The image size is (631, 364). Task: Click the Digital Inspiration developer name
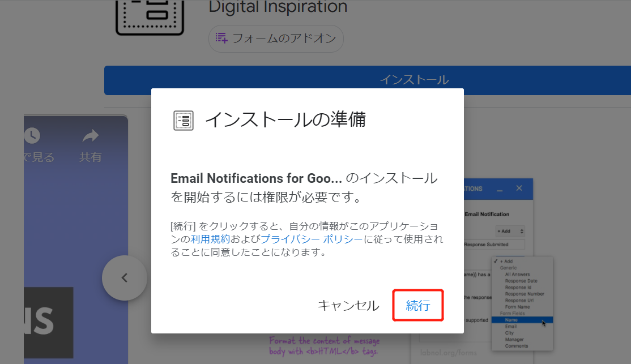[x=278, y=7]
